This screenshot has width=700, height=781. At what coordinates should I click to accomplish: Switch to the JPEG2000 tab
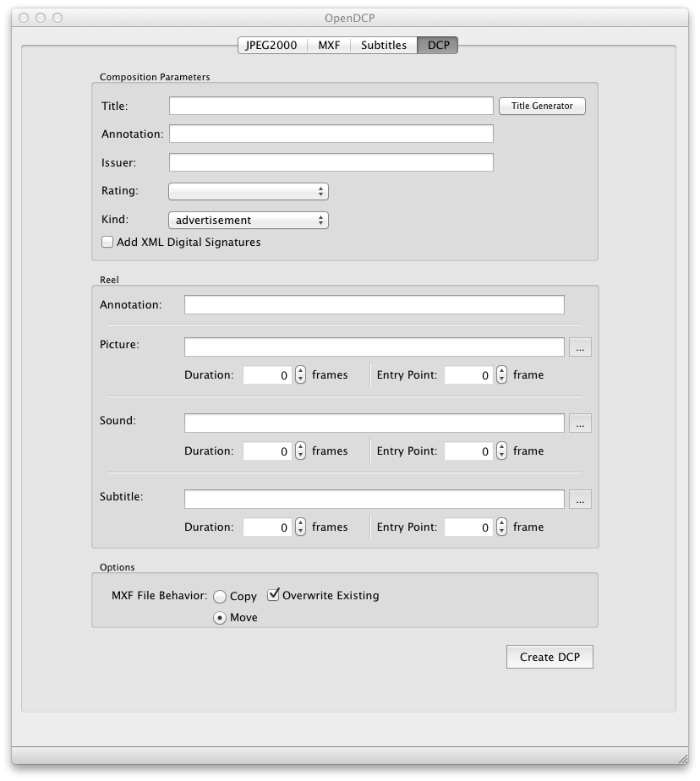tap(271, 45)
